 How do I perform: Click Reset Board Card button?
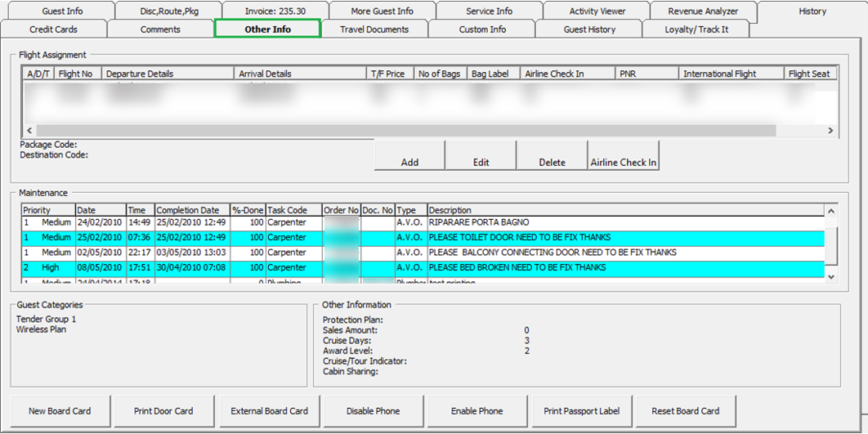tap(685, 411)
